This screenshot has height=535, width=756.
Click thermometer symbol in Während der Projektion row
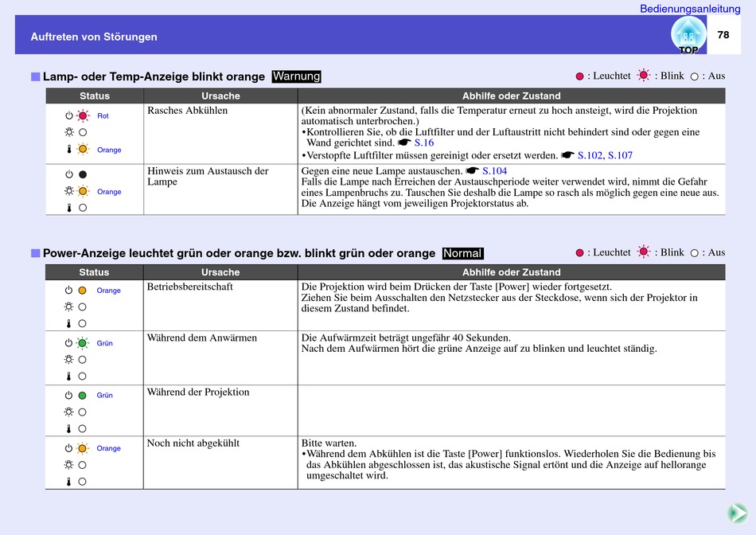[x=68, y=428]
